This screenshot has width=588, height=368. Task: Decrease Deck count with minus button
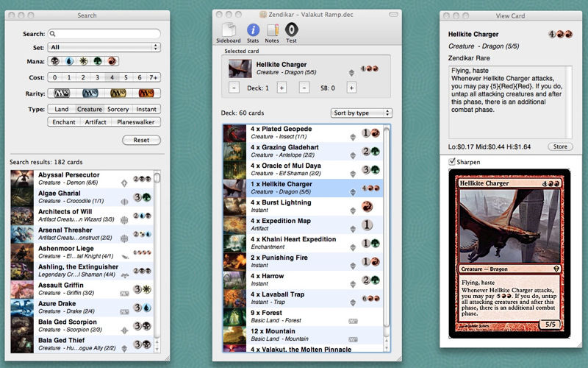click(234, 88)
